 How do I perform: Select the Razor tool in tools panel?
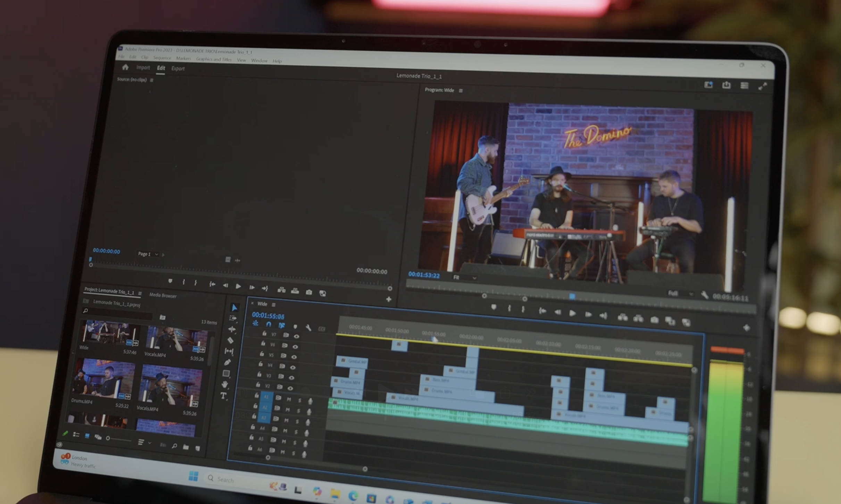point(230,340)
